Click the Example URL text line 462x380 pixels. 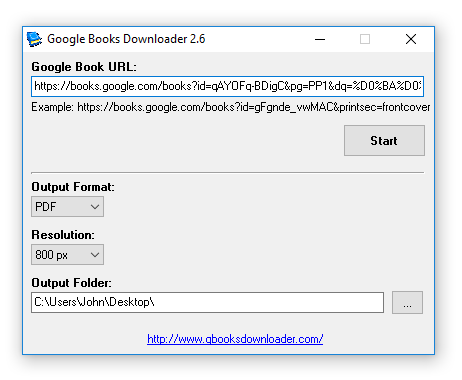point(230,107)
